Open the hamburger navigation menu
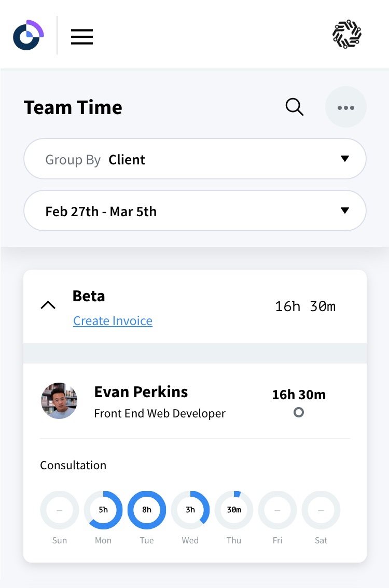389x588 pixels. 82,36
